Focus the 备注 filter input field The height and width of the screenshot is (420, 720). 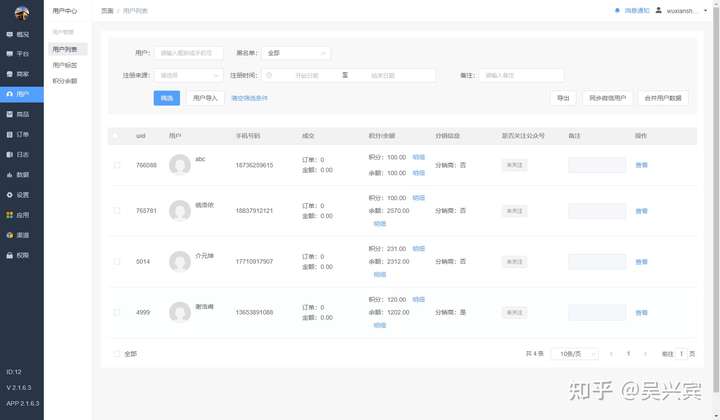pos(521,75)
